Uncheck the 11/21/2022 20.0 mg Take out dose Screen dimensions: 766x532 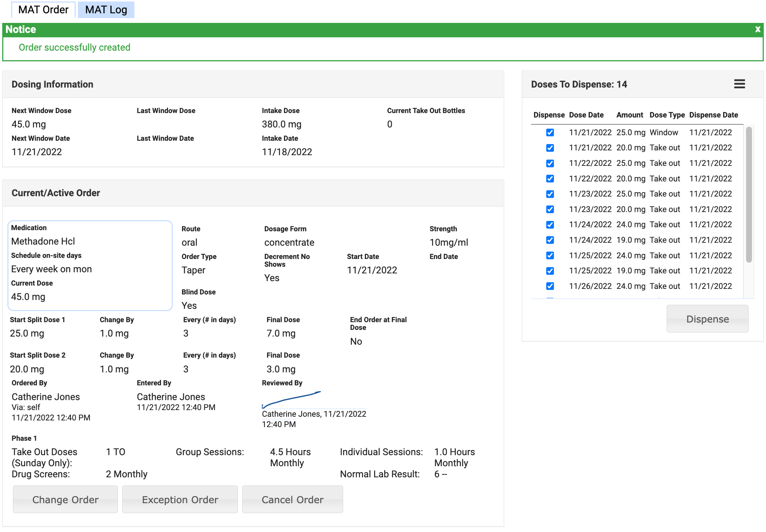(x=550, y=148)
